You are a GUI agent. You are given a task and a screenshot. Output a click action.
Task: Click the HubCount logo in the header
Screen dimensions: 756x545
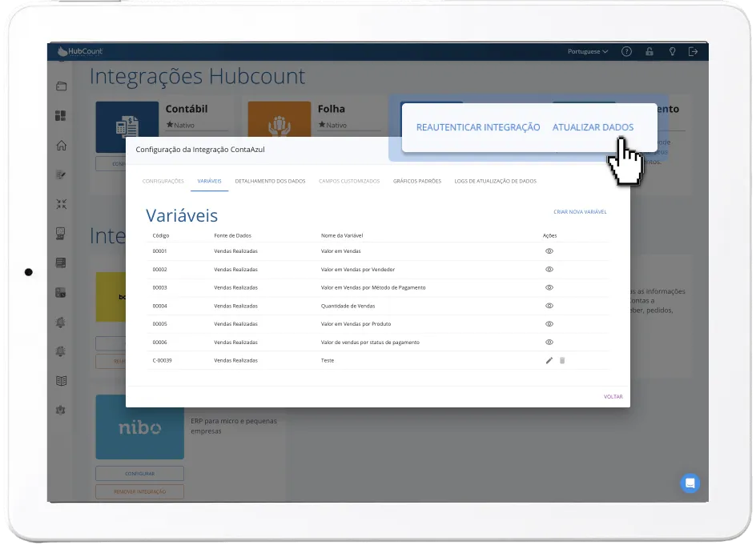(80, 51)
